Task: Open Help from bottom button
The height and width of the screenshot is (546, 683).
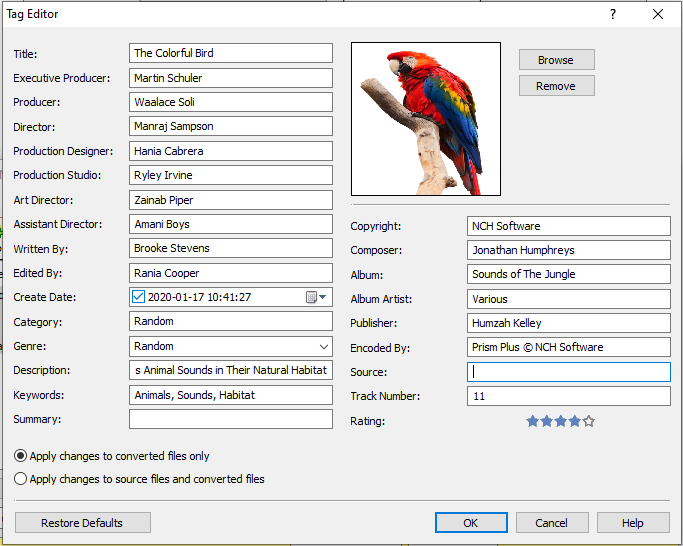Action: pyautogui.click(x=633, y=522)
